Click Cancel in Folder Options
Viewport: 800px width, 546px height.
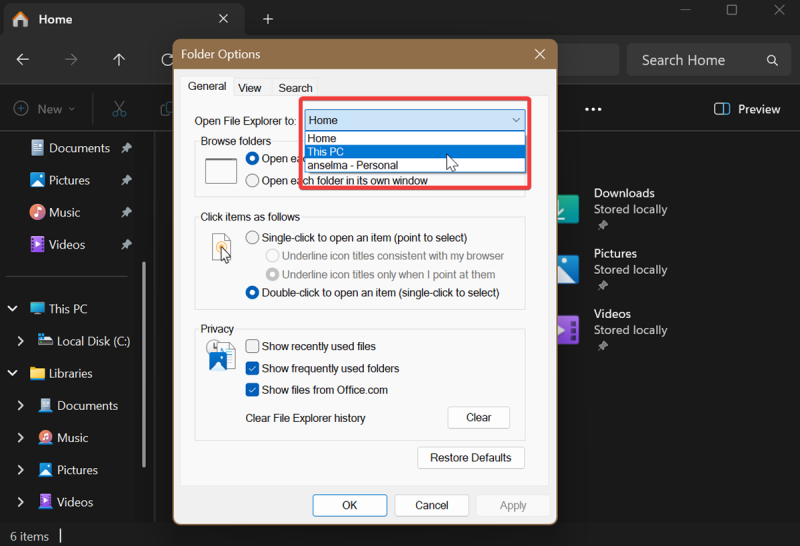432,505
